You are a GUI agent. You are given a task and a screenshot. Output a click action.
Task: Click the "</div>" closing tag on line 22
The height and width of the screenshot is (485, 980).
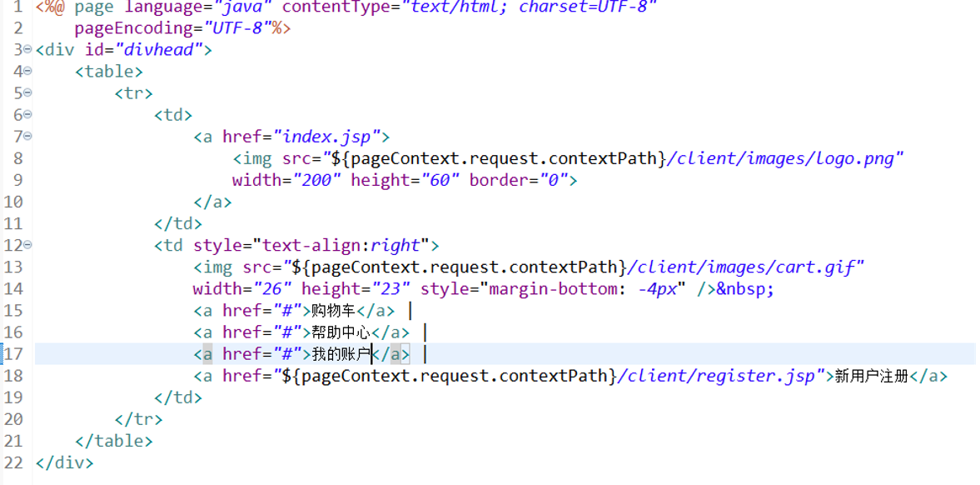click(x=64, y=463)
